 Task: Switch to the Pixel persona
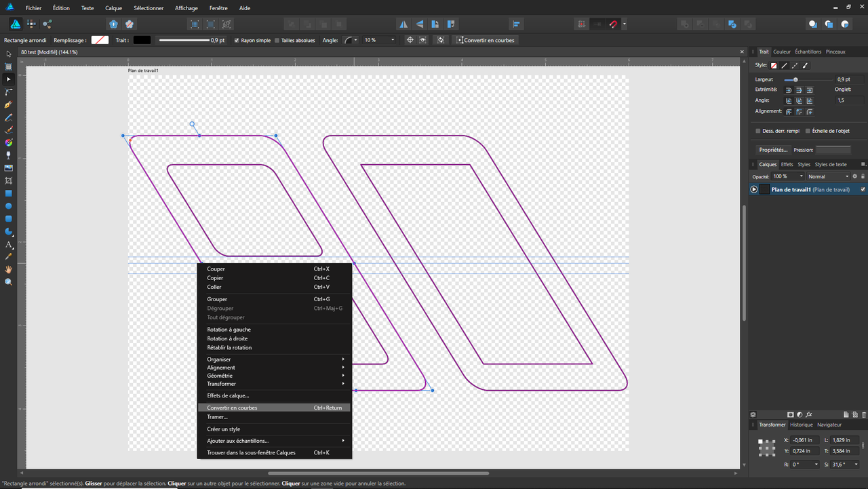[x=31, y=24]
